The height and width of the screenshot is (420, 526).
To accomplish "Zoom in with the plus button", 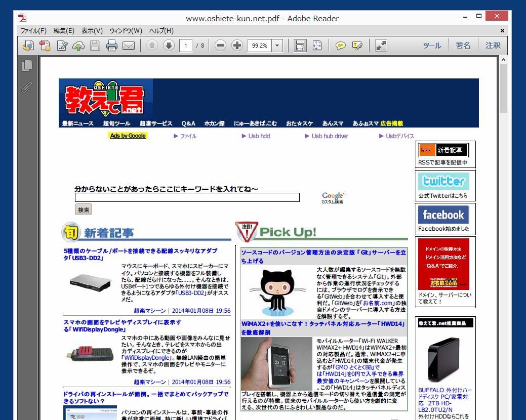I will click(x=237, y=45).
